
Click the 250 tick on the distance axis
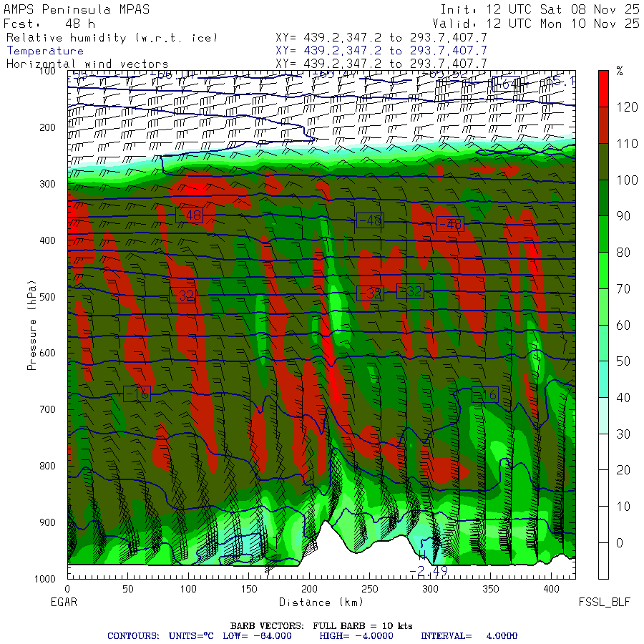[x=370, y=589]
